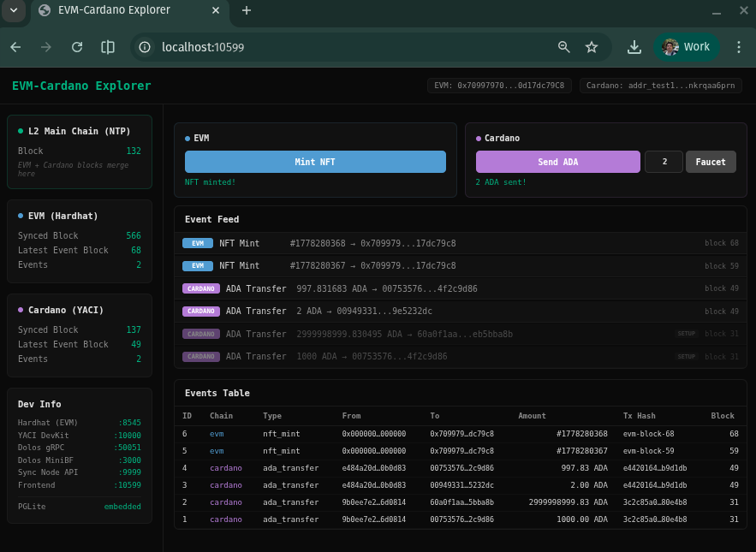Viewport: 756px width, 552px height.
Task: Click feed text '#1778280368 → 0x709979...17dc79c8'
Action: (x=372, y=243)
